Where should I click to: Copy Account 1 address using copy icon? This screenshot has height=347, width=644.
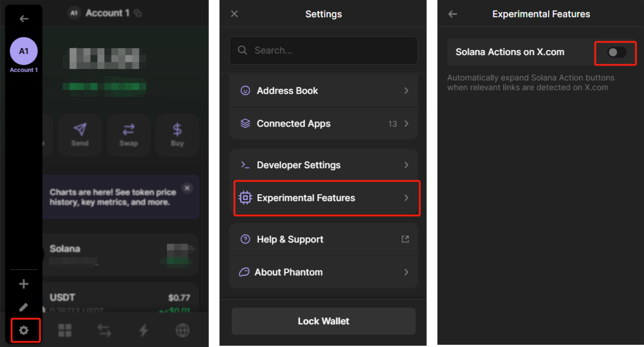138,13
